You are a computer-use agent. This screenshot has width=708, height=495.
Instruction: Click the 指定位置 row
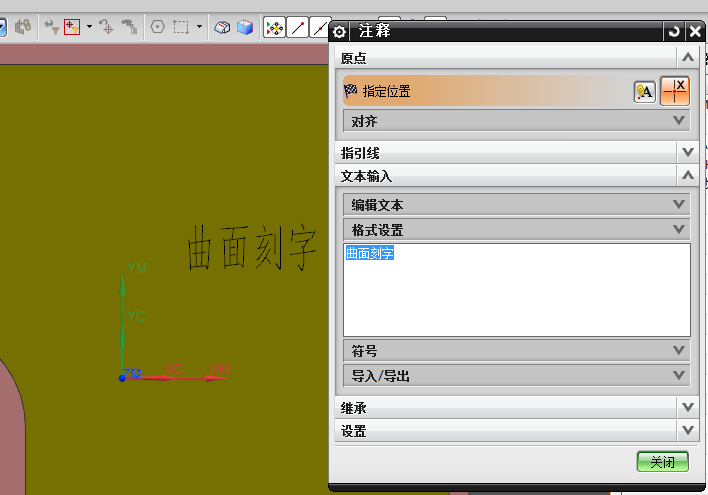(480, 91)
